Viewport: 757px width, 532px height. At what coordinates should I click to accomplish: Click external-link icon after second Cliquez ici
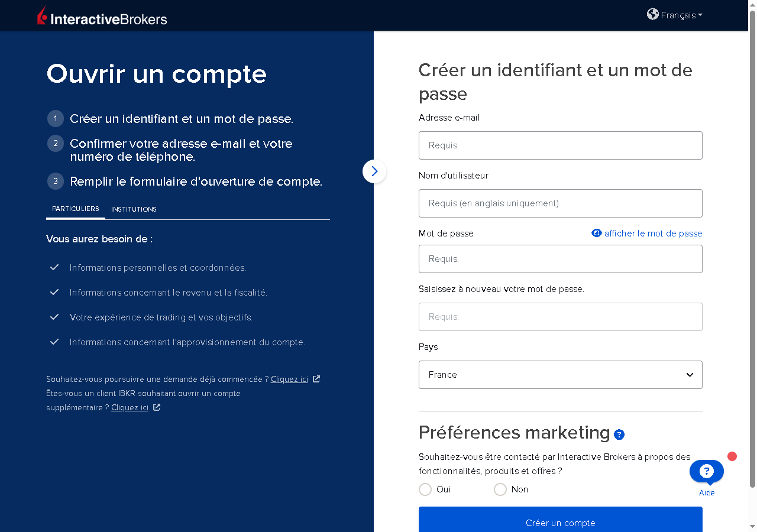tap(157, 407)
